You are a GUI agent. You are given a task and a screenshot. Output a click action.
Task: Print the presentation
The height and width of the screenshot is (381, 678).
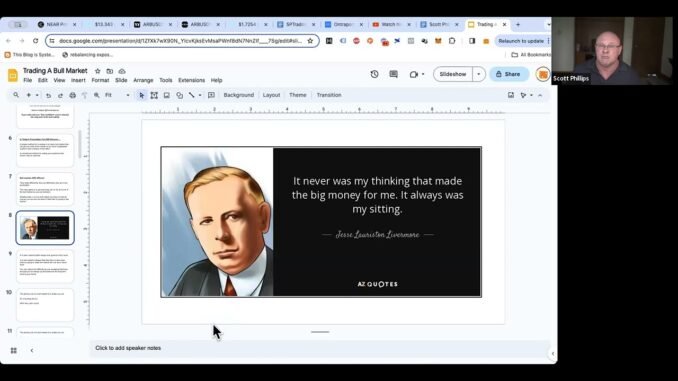(x=73, y=95)
